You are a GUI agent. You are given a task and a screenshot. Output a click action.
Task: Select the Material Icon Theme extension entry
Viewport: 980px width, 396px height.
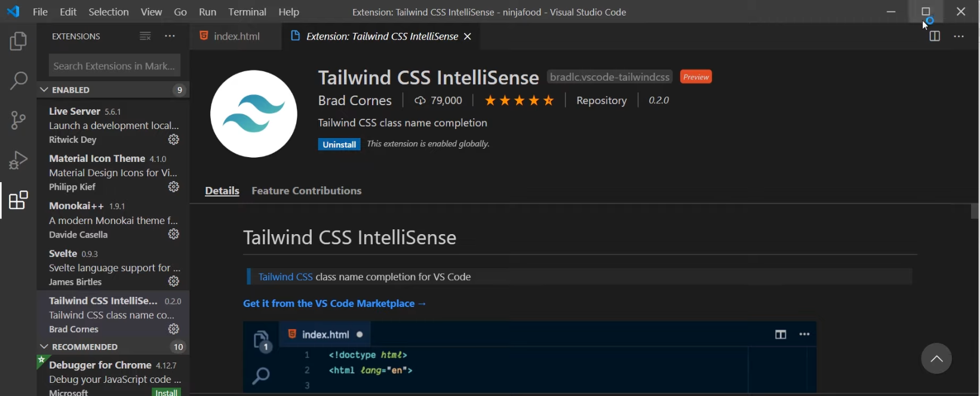pos(113,173)
